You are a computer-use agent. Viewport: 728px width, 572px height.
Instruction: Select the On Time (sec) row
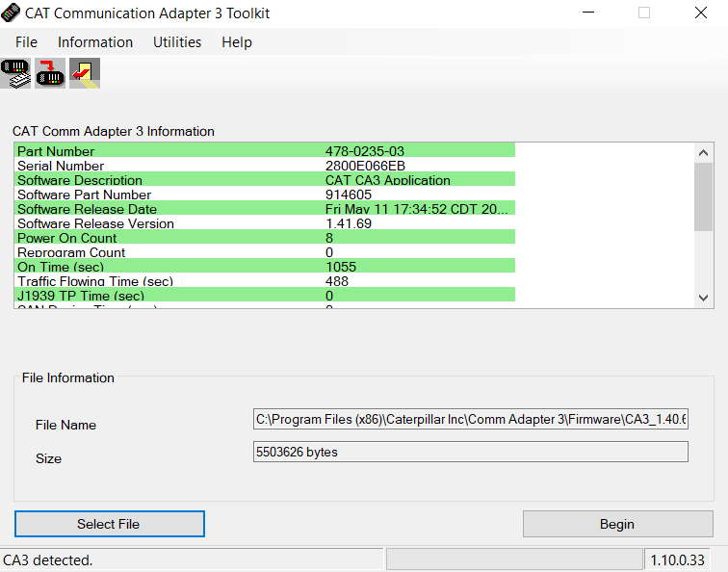[x=265, y=266]
